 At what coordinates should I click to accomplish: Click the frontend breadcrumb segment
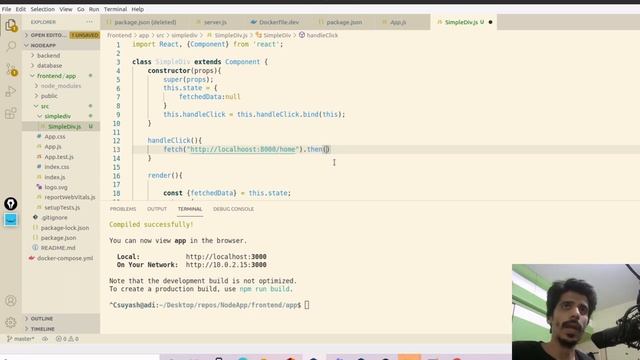(x=119, y=35)
